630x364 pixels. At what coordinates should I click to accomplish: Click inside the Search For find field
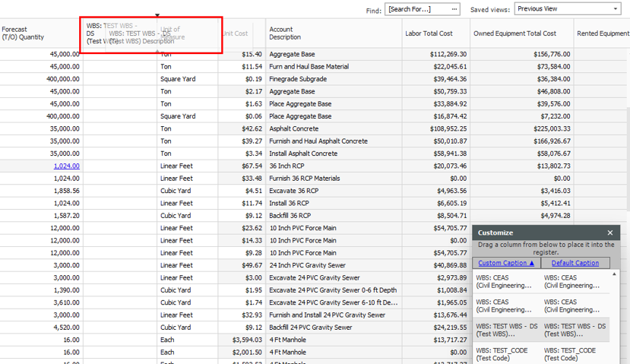tap(418, 9)
